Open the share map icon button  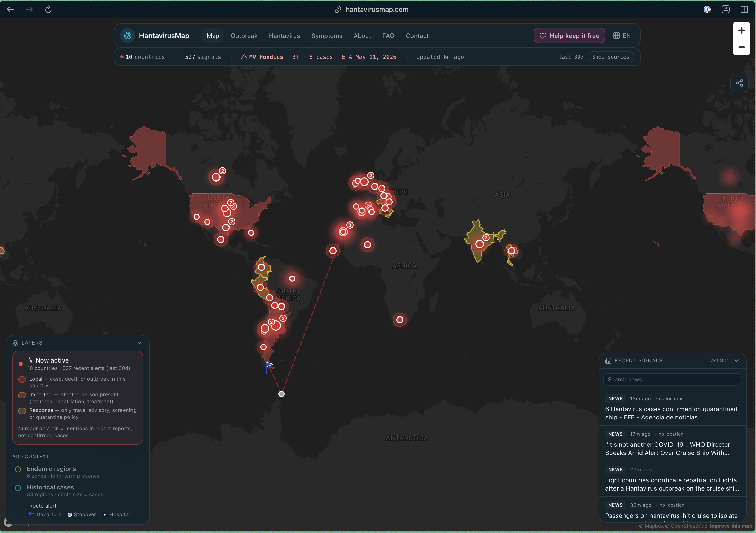tap(739, 83)
